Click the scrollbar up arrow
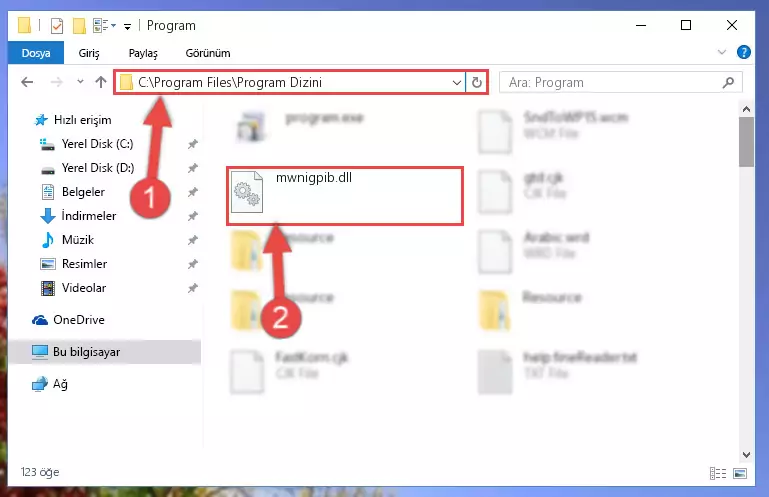Viewport: 769px width, 497px height. click(746, 109)
